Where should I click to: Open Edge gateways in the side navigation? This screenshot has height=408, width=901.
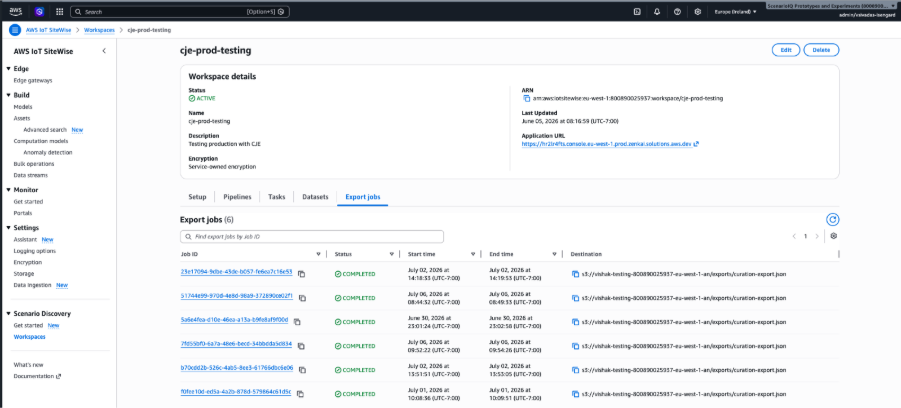tap(33, 80)
